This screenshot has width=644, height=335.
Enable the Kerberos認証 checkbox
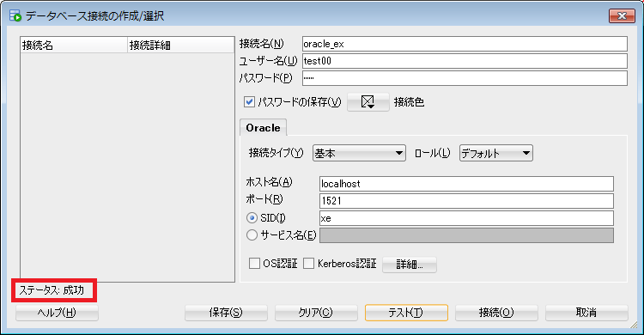point(308,264)
